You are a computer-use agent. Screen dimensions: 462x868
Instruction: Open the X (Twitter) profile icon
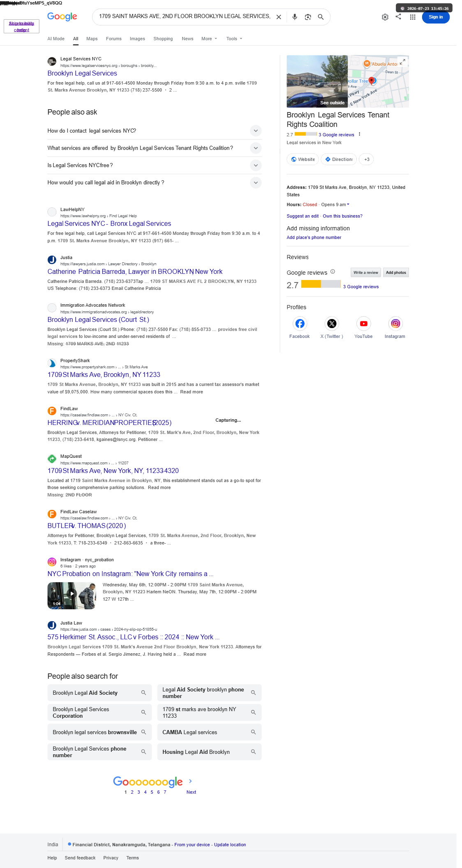(x=332, y=324)
